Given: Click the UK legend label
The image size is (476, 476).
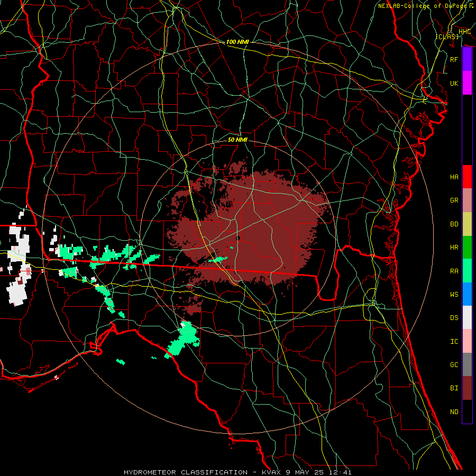Looking at the screenshot, I should (x=454, y=83).
